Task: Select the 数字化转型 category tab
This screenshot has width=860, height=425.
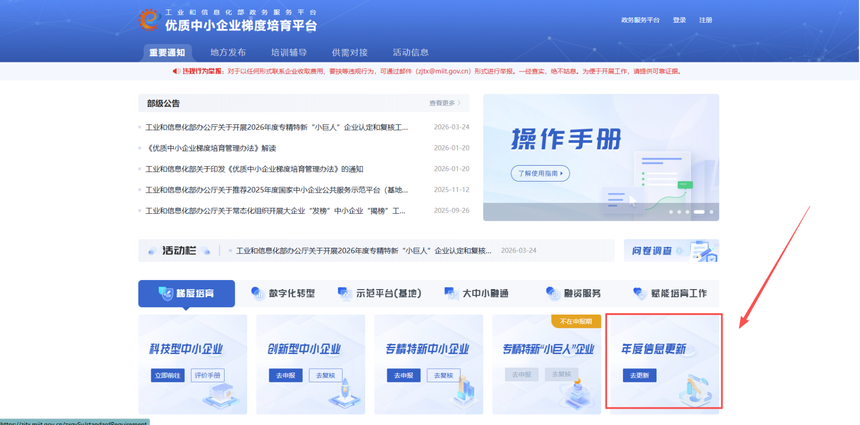Action: point(283,293)
